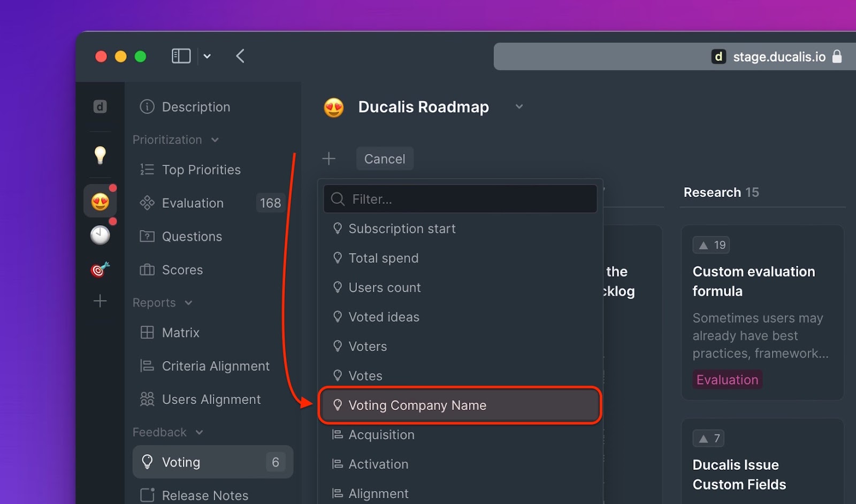The width and height of the screenshot is (856, 504).
Task: Expand the Ducalis Roadmap title dropdown
Action: pyautogui.click(x=519, y=107)
